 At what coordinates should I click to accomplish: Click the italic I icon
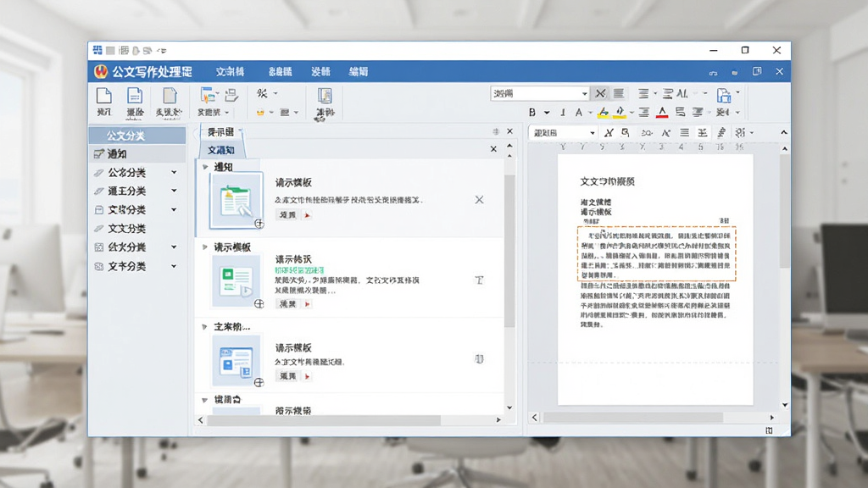(563, 113)
